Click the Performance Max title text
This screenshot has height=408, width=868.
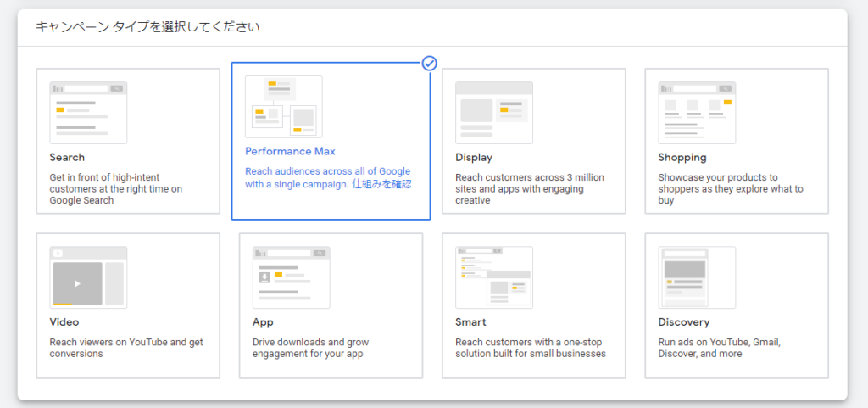(x=290, y=151)
